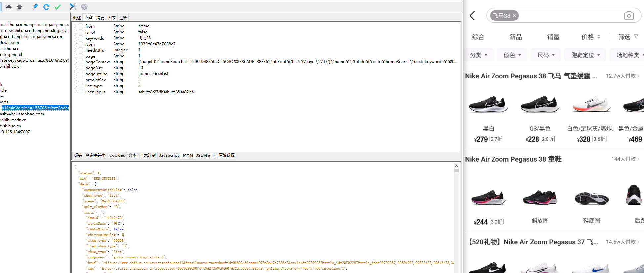Click the 黑白 shoe thumbnail priced ¥279

click(x=489, y=104)
